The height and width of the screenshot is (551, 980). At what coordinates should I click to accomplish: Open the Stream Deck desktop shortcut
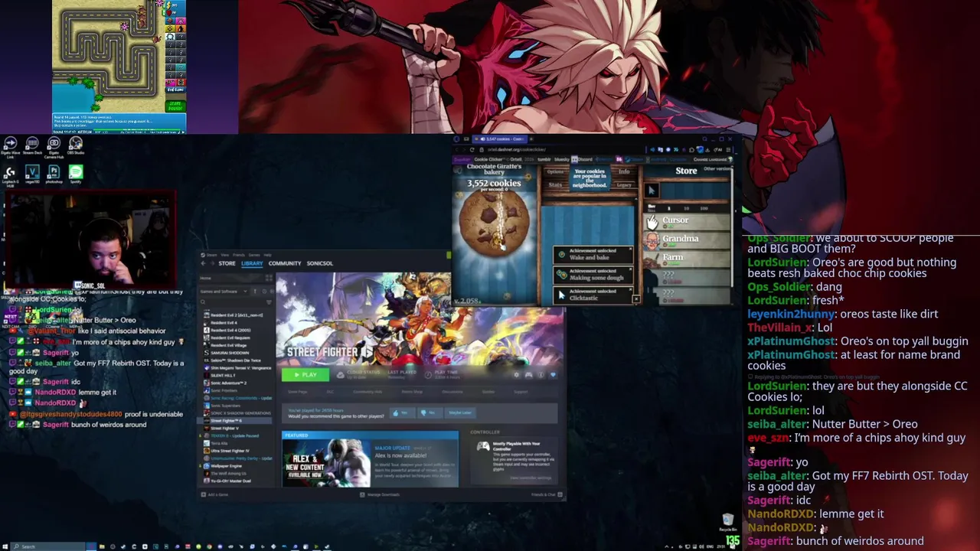32,145
